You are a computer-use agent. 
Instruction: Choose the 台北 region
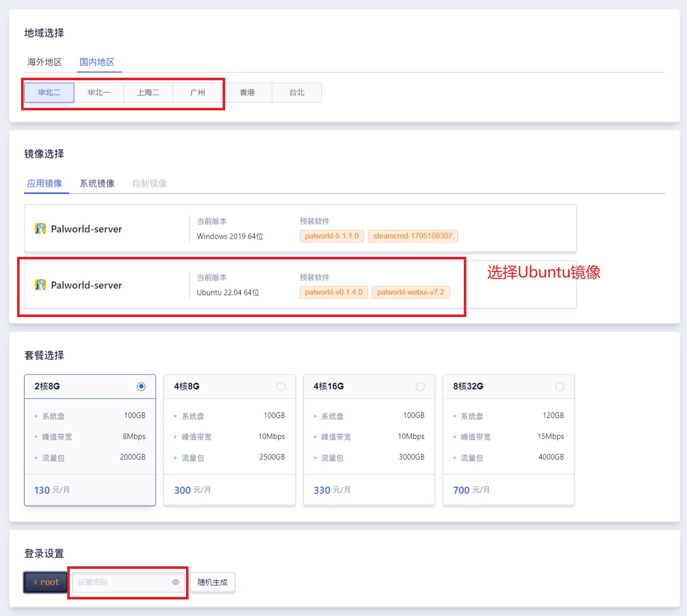tap(297, 93)
